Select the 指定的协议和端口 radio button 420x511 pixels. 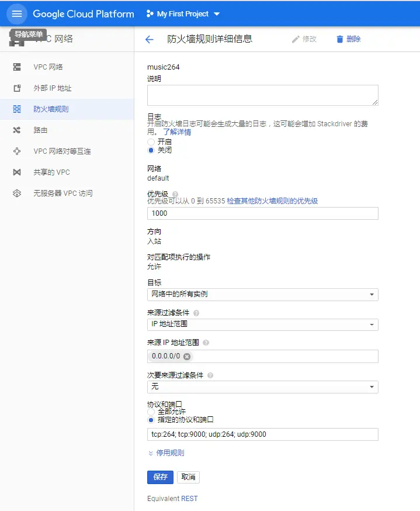[151, 420]
